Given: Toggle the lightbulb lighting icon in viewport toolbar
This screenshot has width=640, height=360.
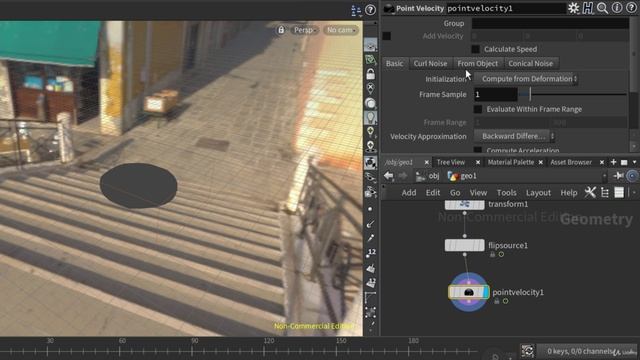Looking at the screenshot, I should point(370,118).
